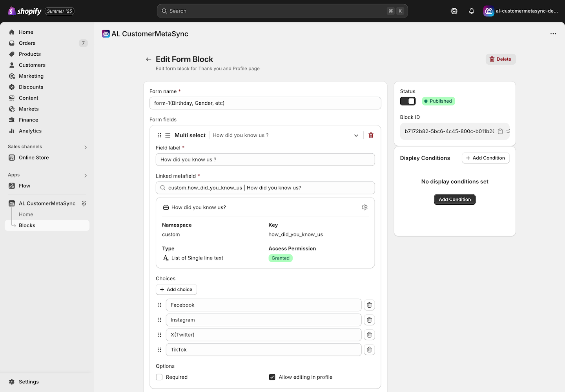Screen dimensions: 565x392
Task: Delete the Multi select field
Action: pyautogui.click(x=371, y=135)
